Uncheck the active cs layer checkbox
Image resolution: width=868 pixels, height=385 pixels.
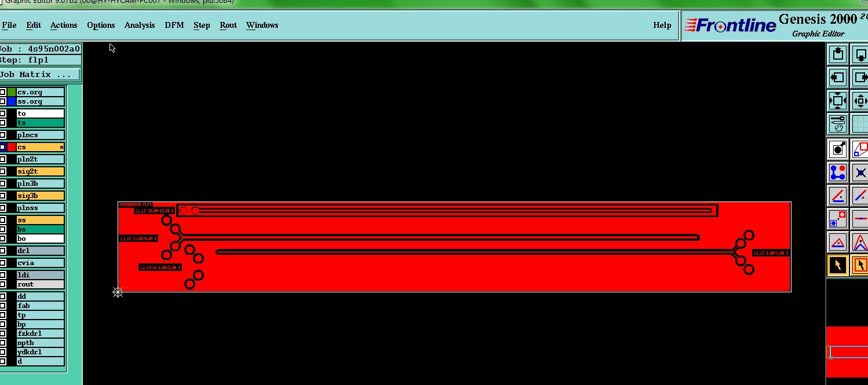[x=2, y=147]
